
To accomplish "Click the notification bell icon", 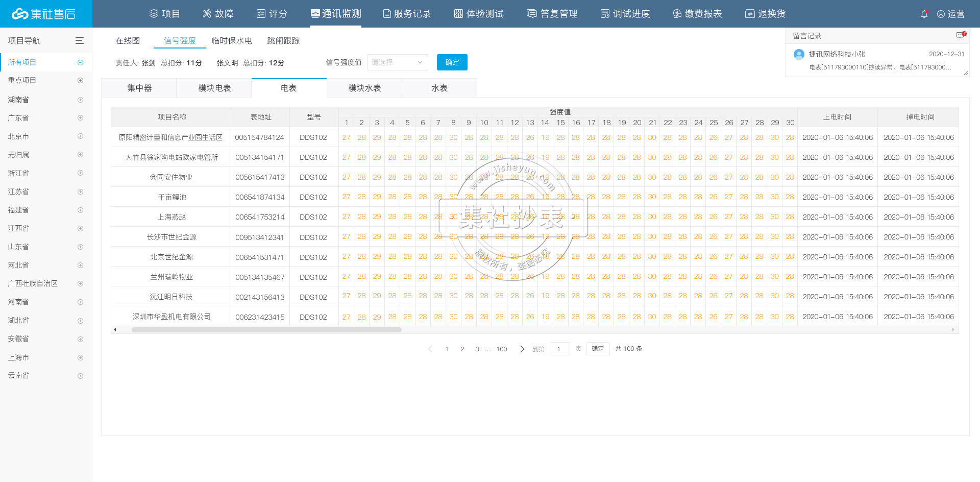I will 924,14.
